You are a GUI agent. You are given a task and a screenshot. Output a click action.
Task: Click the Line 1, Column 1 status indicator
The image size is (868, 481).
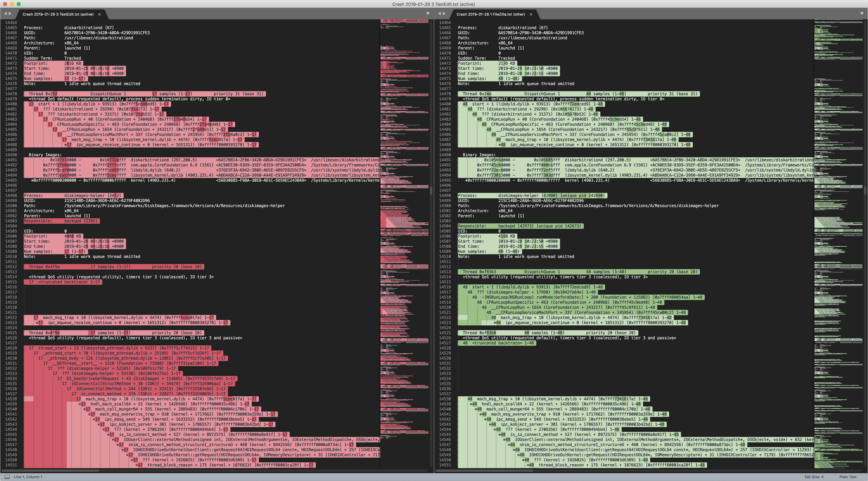pyautogui.click(x=28, y=477)
